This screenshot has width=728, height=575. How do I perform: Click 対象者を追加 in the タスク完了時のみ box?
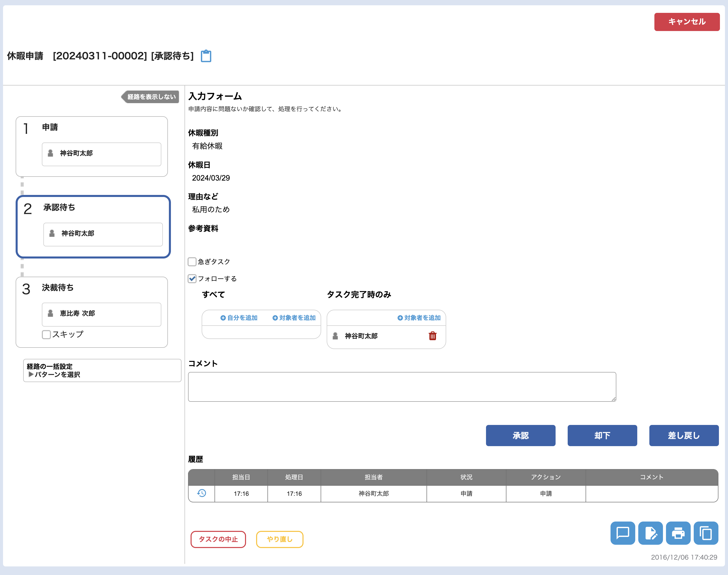[419, 318]
